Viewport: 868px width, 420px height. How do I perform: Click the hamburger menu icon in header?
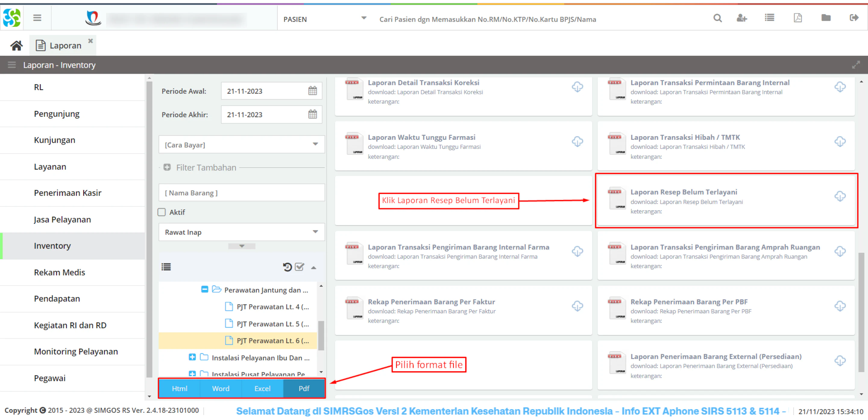pos(37,18)
